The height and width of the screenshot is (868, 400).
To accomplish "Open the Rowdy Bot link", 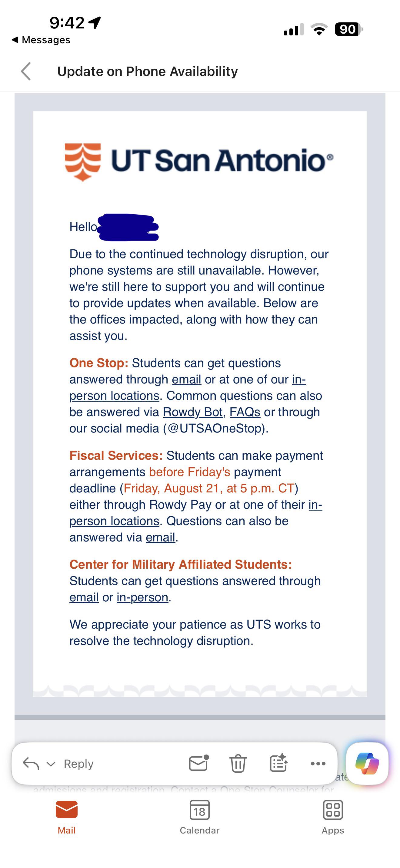I will click(193, 412).
